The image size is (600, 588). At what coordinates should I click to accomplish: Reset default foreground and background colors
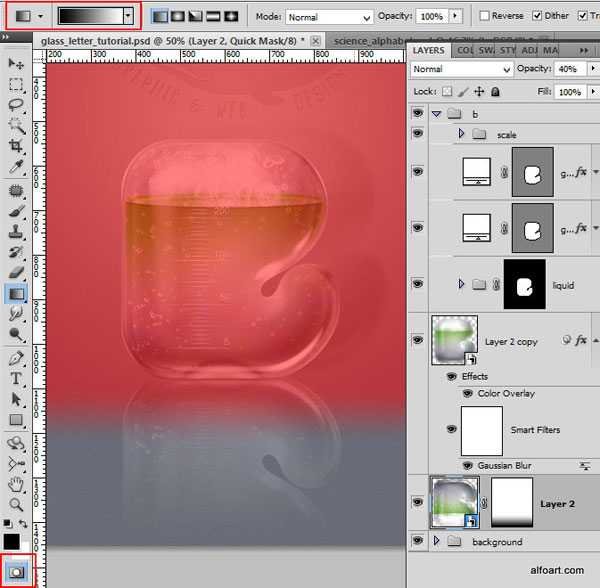coord(7,523)
